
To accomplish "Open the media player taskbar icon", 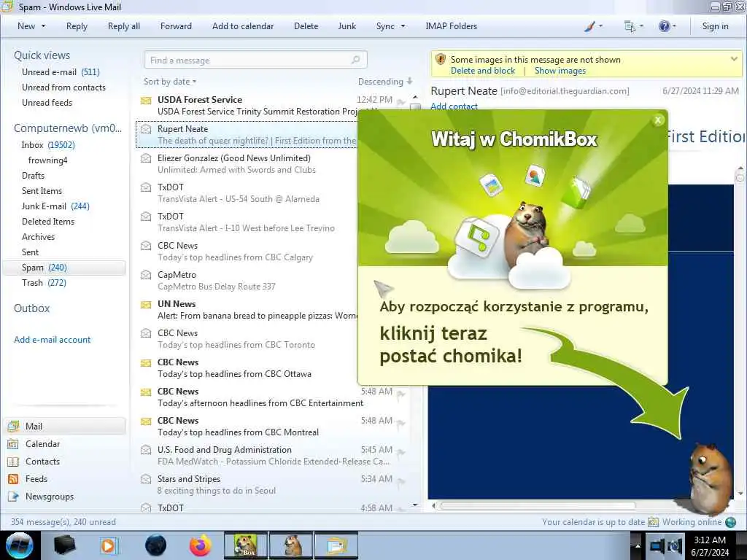I will coord(108,545).
